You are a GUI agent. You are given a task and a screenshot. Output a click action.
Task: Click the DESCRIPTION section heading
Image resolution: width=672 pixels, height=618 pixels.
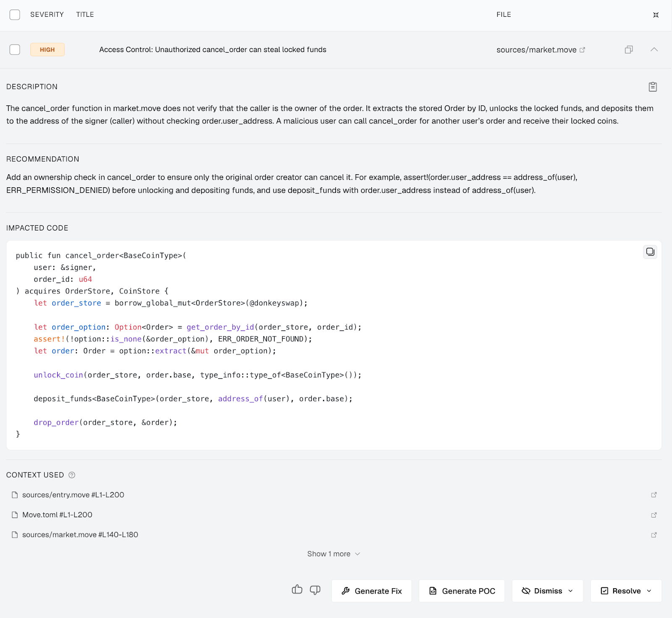point(32,87)
